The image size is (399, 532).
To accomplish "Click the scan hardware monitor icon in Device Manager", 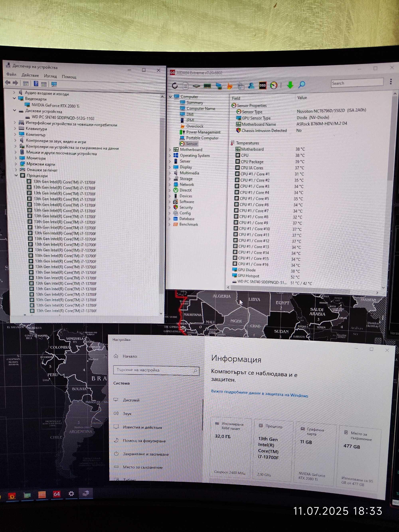I will (x=54, y=84).
